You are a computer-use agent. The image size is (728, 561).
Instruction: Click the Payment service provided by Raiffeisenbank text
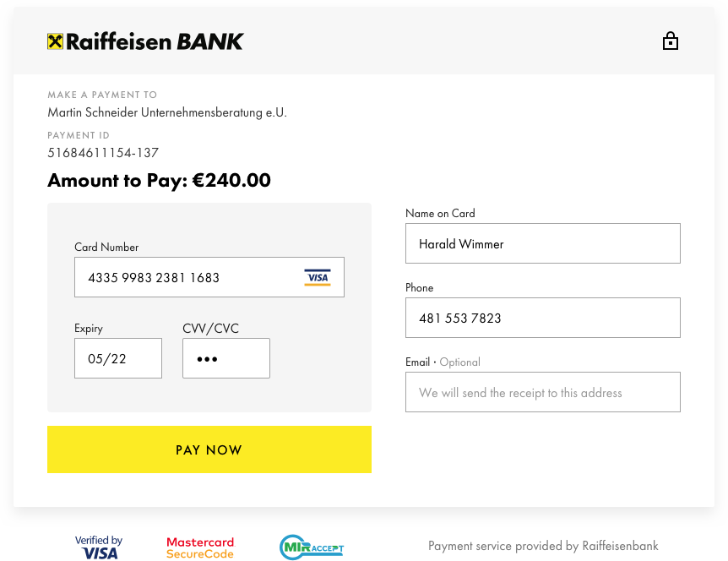tap(543, 546)
